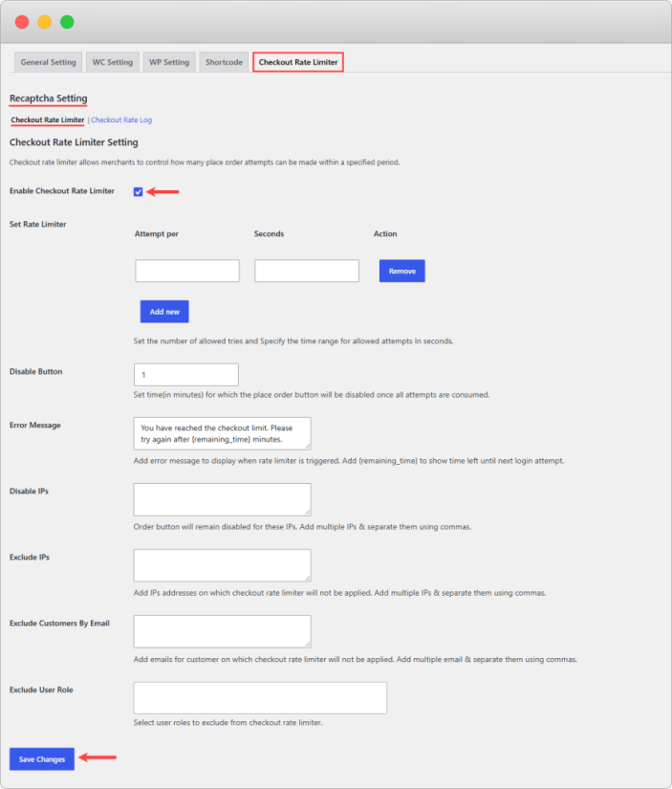
Task: Click the red close window button
Action: [22, 22]
